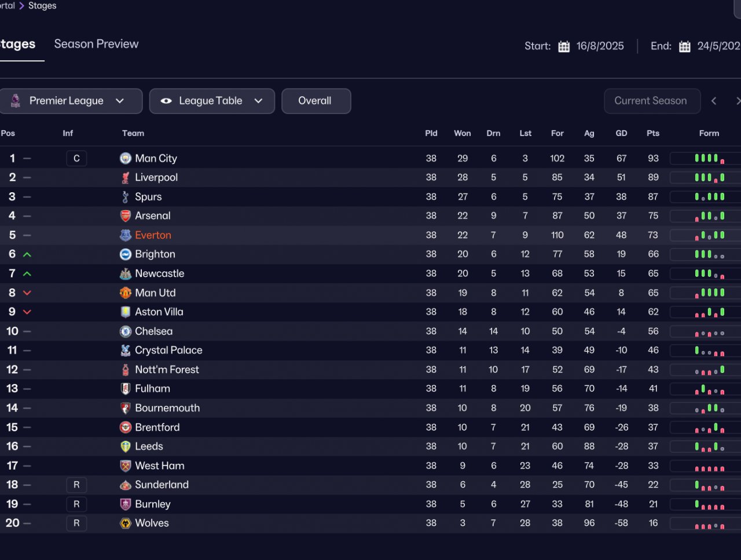This screenshot has height=560, width=741.
Task: Click the Wolves club badge
Action: [126, 523]
